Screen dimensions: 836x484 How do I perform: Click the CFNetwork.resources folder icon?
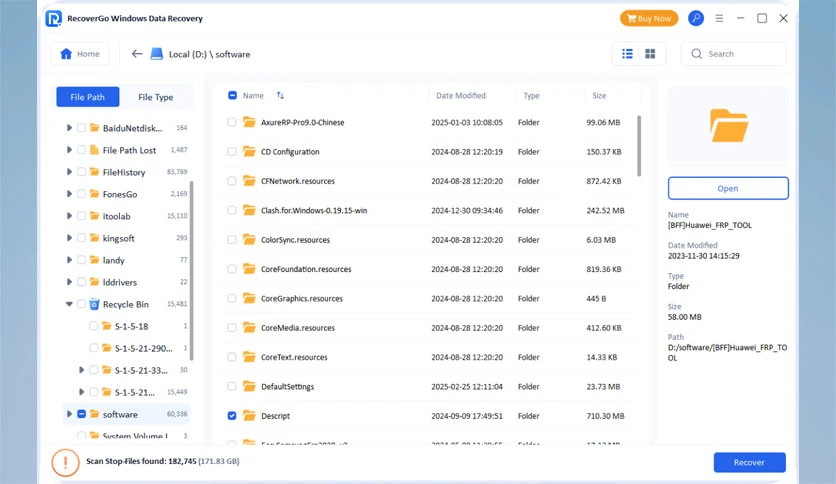pos(249,181)
